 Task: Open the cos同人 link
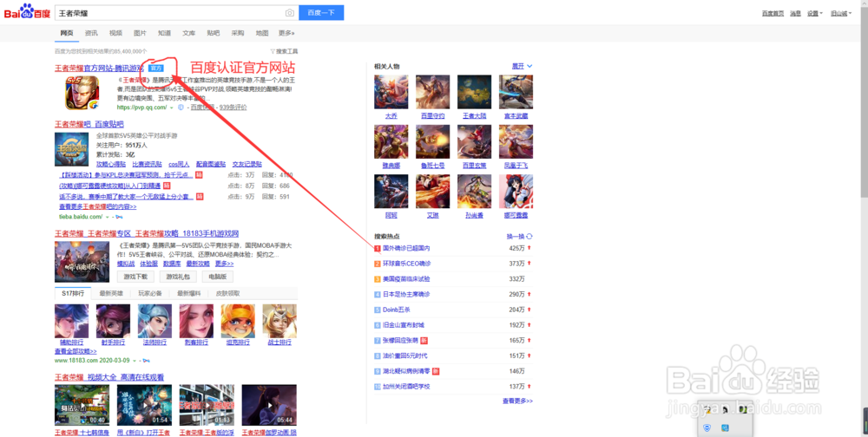pos(179,164)
